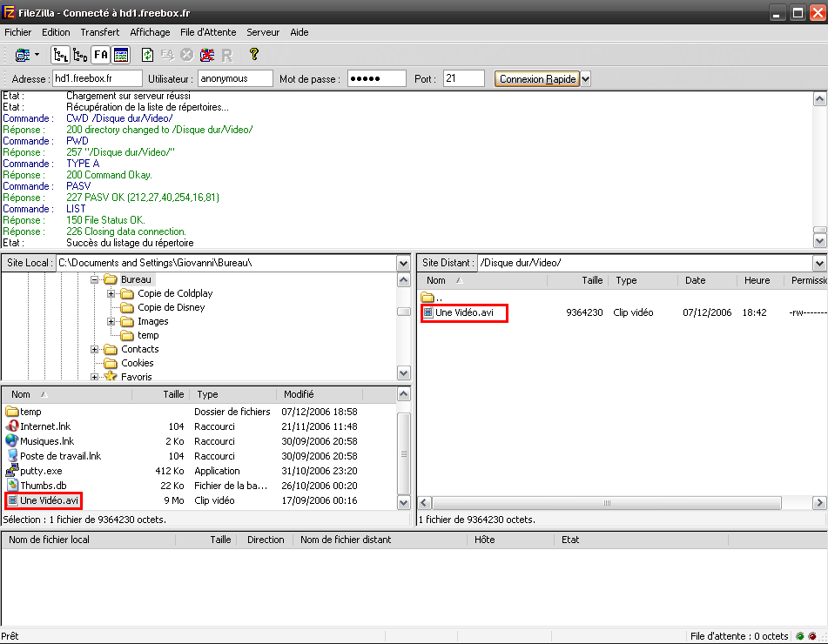The height and width of the screenshot is (644, 828).
Task: Click the Favoris star icon in the tree
Action: point(111,376)
